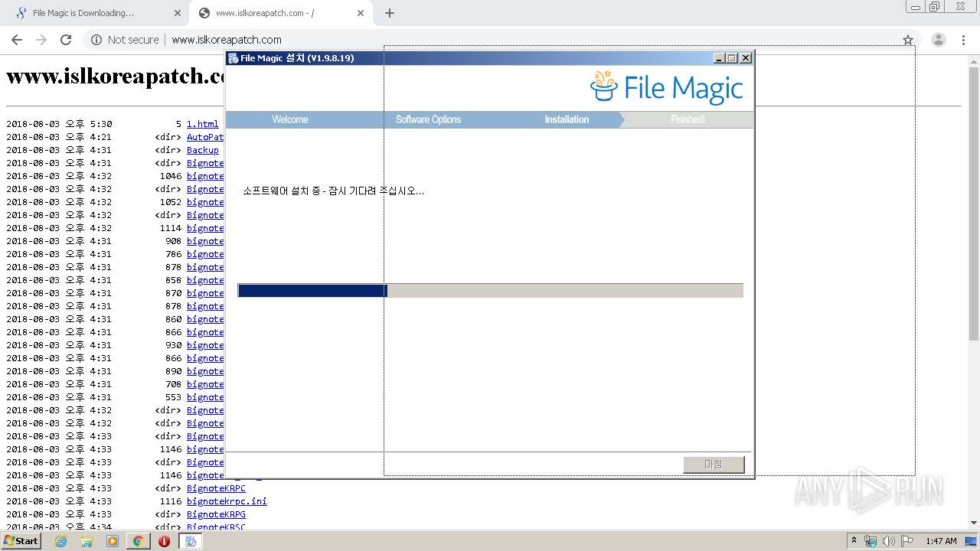Click the volume speaker tray icon
The width and height of the screenshot is (980, 551).
889,541
